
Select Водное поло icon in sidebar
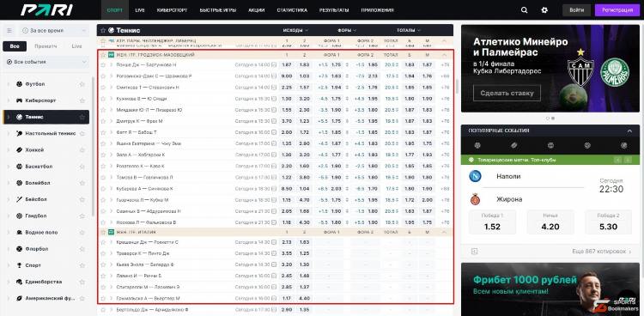click(x=19, y=232)
